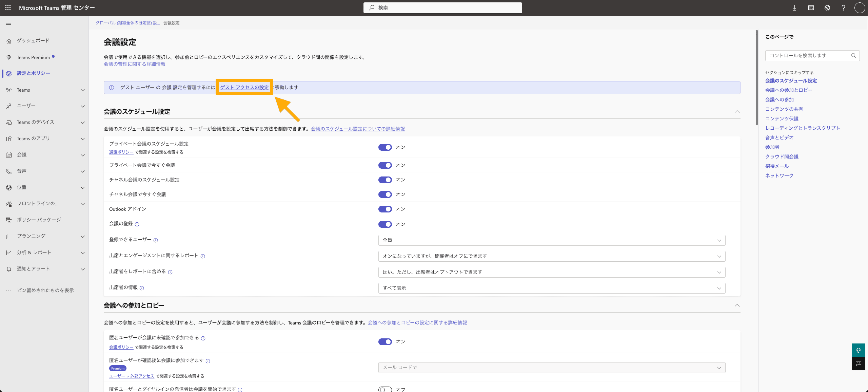Toggle チャネル会議のスケジュール設定 switch
Screen dimensions: 868x392
click(385, 180)
